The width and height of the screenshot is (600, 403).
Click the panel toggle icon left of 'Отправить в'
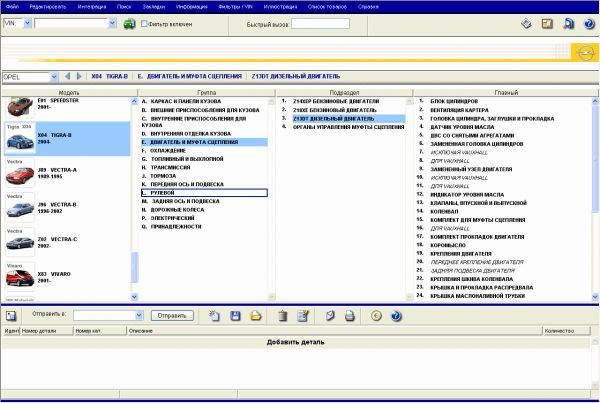(x=11, y=316)
